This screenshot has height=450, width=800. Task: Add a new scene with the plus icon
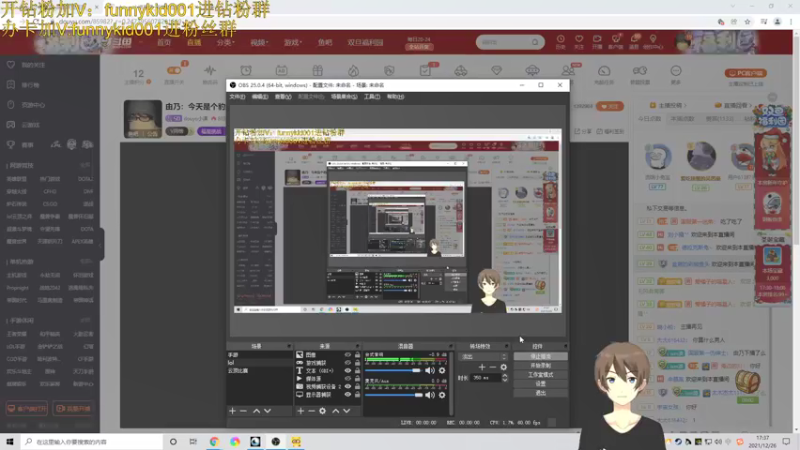tap(232, 411)
